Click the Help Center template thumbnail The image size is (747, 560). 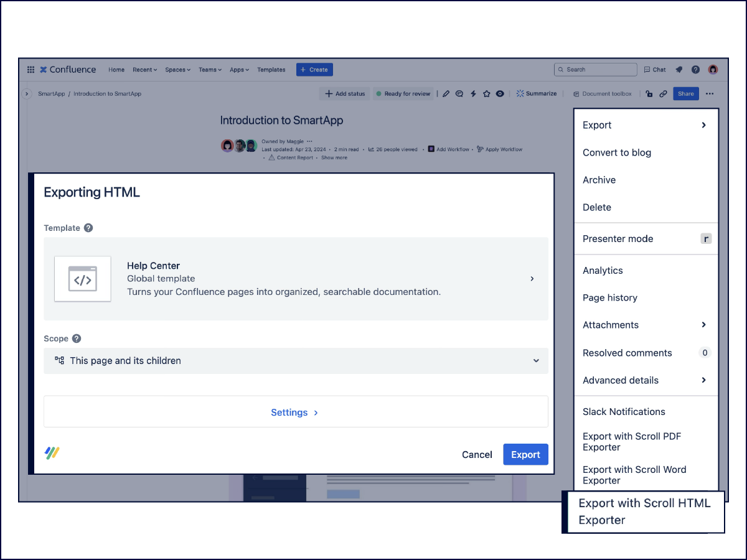click(83, 279)
